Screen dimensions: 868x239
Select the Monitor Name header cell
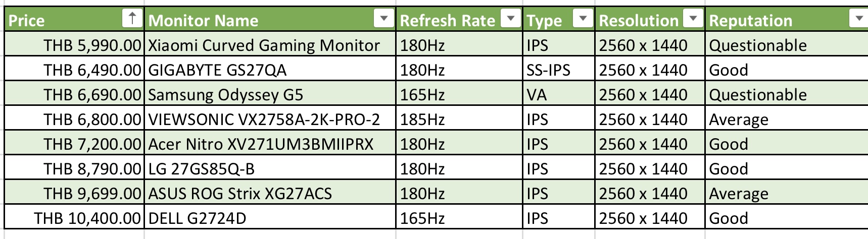point(270,20)
